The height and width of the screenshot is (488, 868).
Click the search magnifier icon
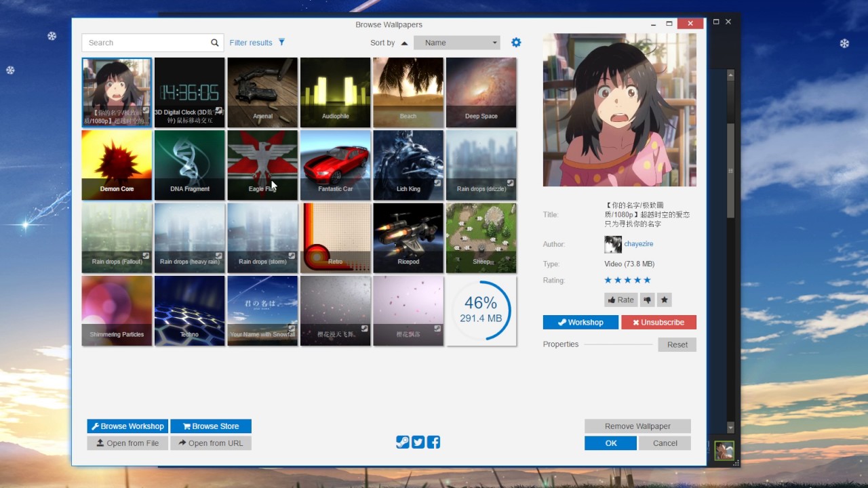(x=215, y=43)
